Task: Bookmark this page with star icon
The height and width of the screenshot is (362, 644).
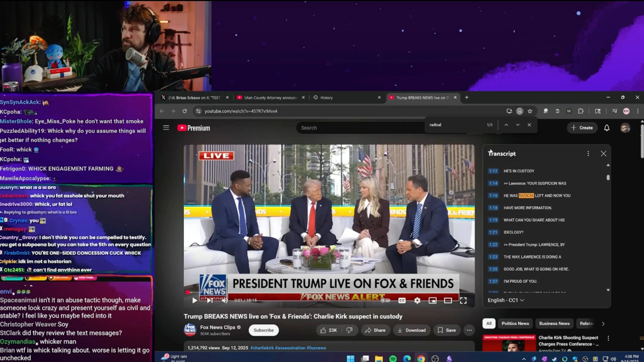Action: [x=530, y=111]
